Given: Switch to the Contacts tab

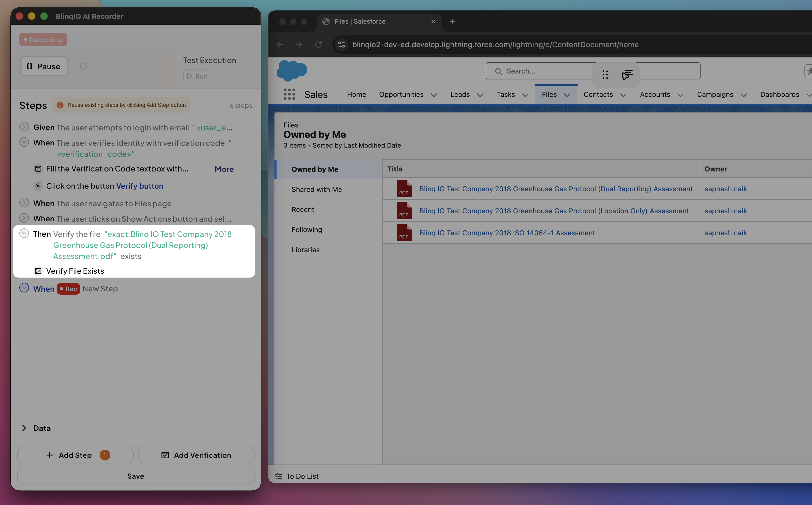Looking at the screenshot, I should (598, 94).
